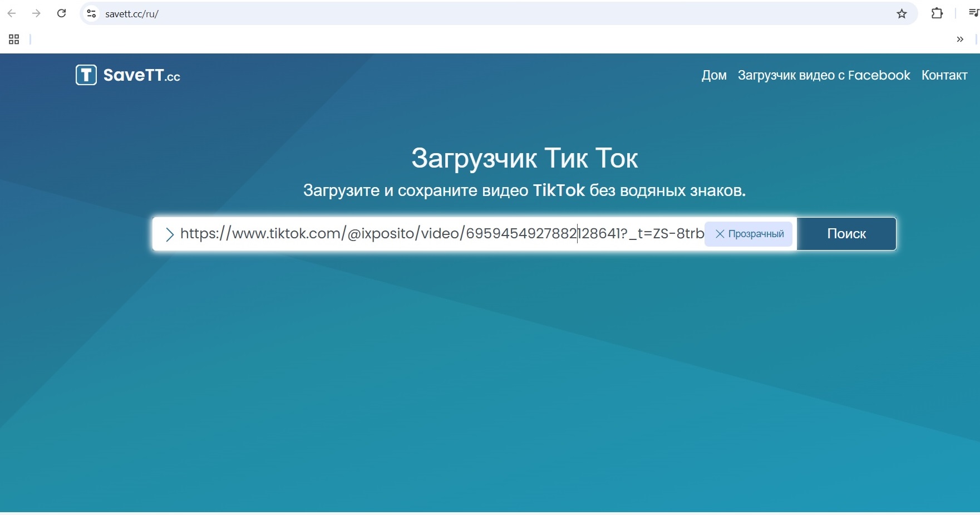Image resolution: width=980 pixels, height=515 pixels.
Task: Click the SaveTT square T logo icon
Action: tap(86, 75)
